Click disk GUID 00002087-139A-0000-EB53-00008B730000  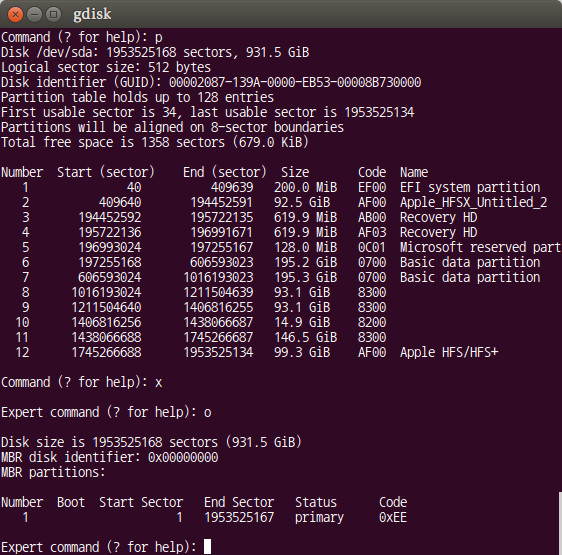[295, 82]
